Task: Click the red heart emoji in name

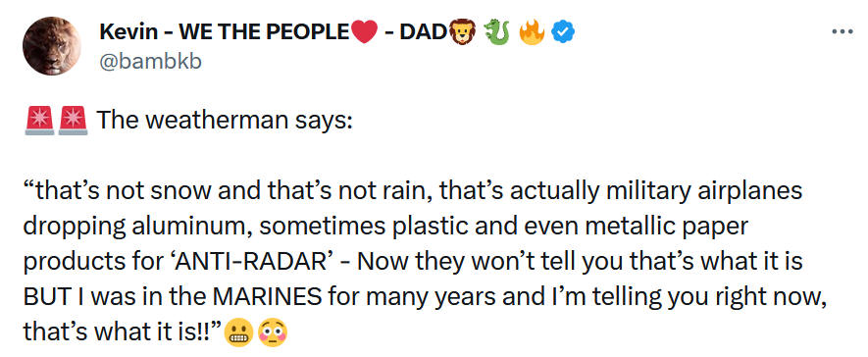Action: (364, 33)
